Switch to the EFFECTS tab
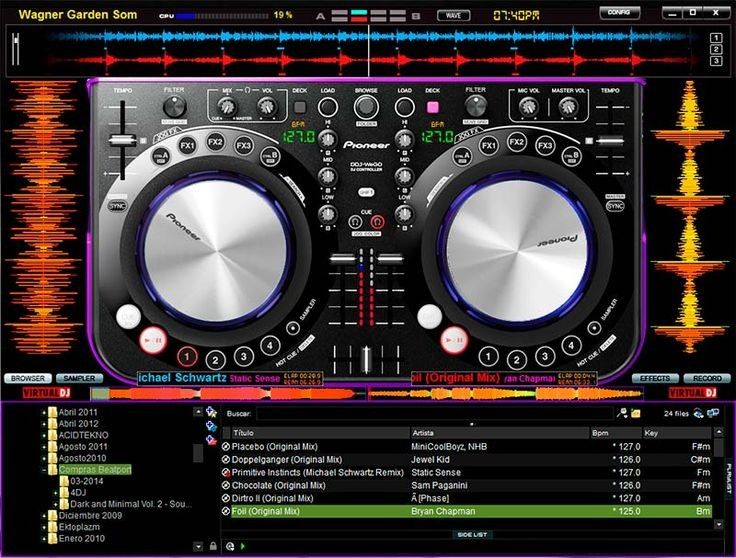This screenshot has height=558, width=736. (x=655, y=378)
